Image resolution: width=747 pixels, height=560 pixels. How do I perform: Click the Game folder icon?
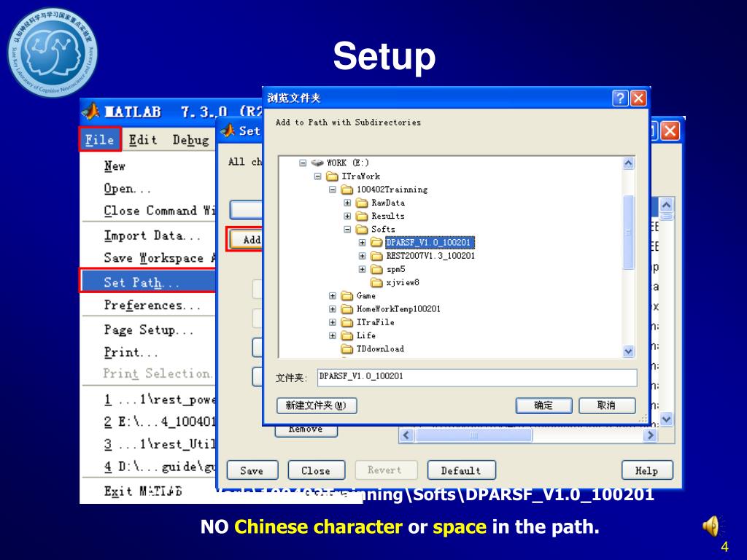point(347,296)
